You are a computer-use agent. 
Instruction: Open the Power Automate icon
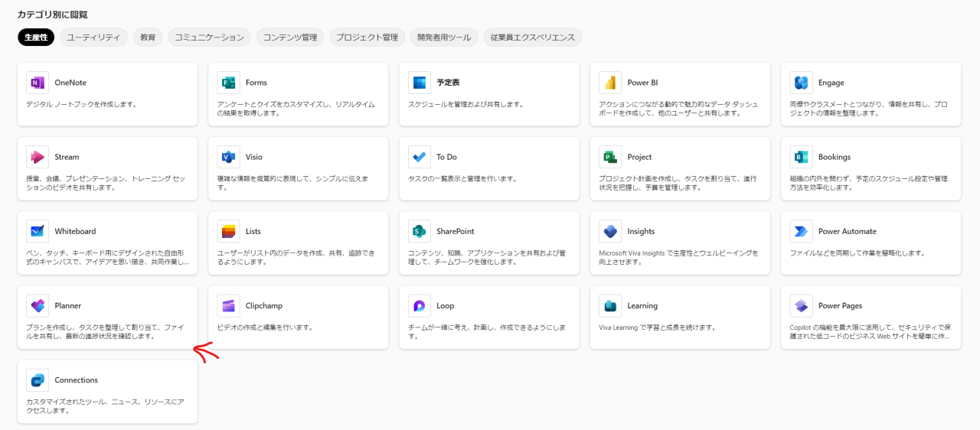click(x=802, y=231)
